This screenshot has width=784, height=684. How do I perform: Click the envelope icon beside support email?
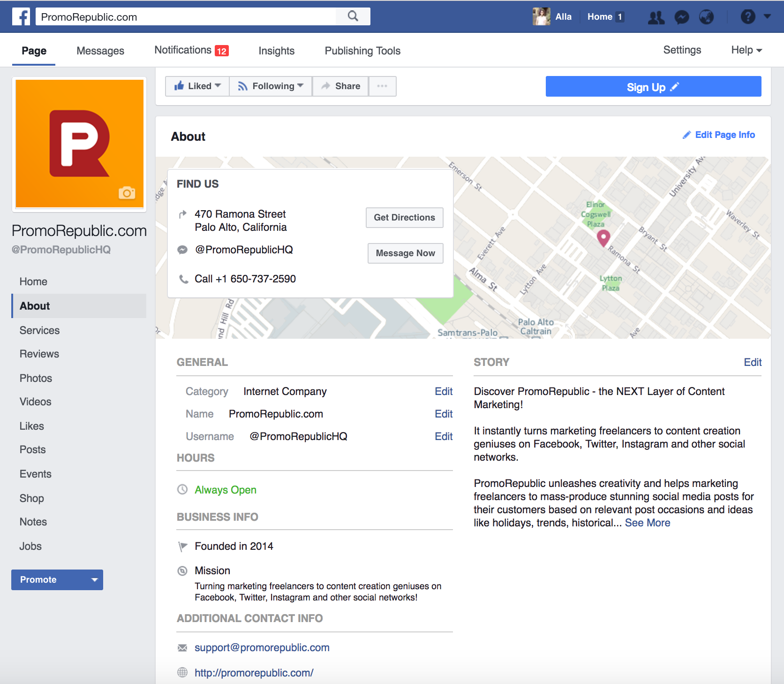[x=182, y=648]
